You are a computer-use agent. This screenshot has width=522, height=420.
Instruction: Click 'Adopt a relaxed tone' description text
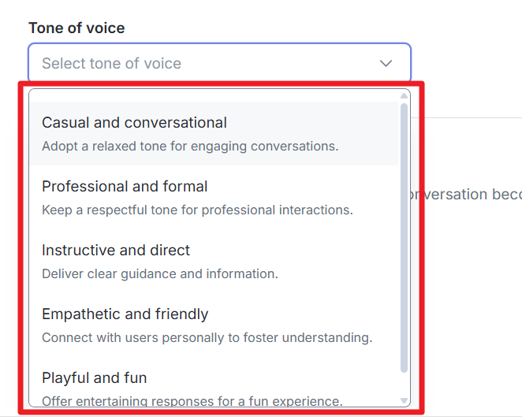[190, 146]
